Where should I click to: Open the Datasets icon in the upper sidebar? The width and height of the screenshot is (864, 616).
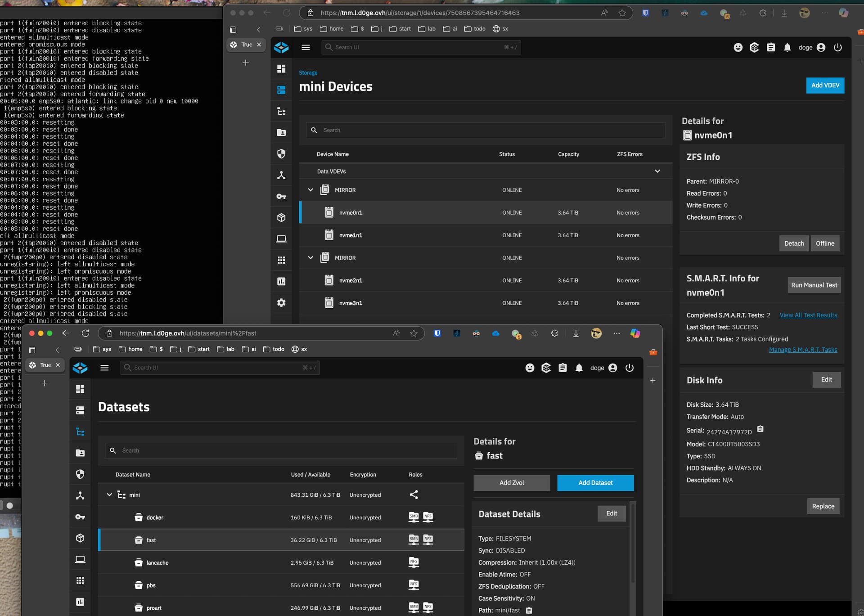pyautogui.click(x=281, y=111)
